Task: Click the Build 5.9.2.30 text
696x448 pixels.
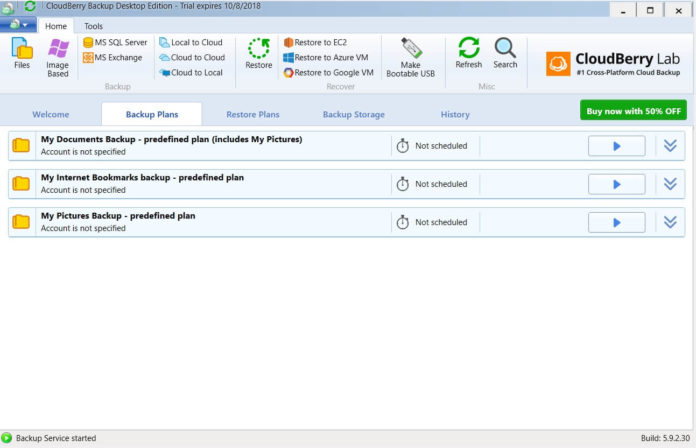Action: 665,438
